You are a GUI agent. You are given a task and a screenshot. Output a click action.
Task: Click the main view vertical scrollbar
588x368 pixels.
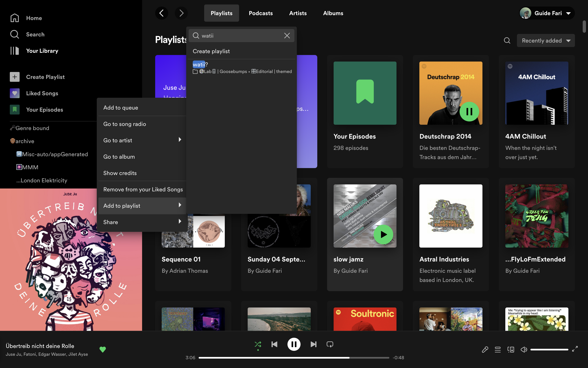pyautogui.click(x=584, y=27)
